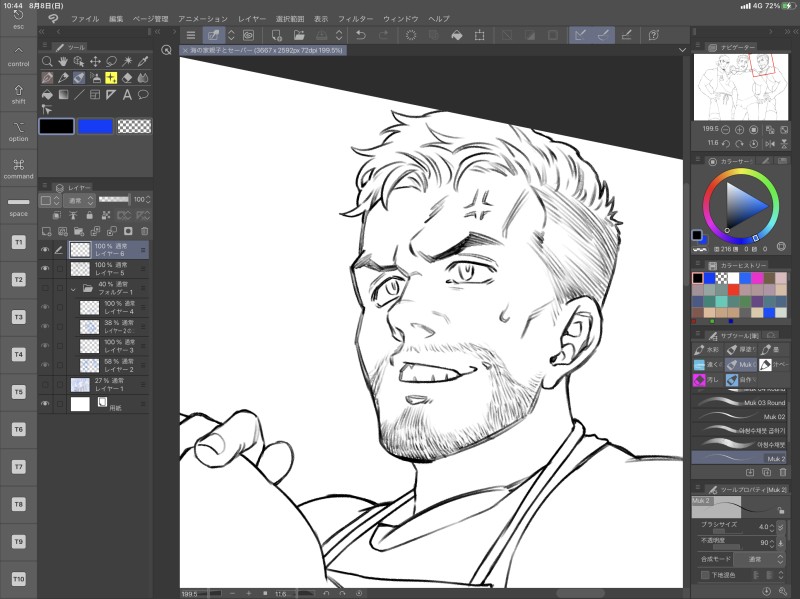Select the Eraser tool
The width and height of the screenshot is (800, 599).
[x=127, y=78]
